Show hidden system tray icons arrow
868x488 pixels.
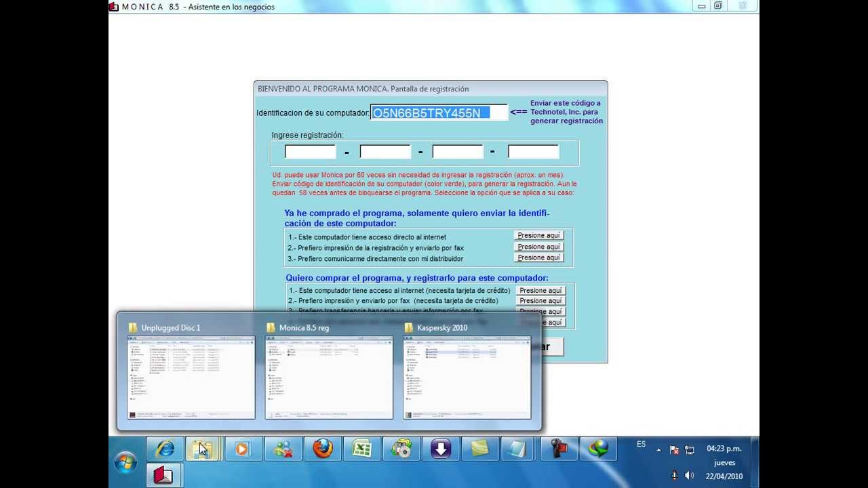658,450
